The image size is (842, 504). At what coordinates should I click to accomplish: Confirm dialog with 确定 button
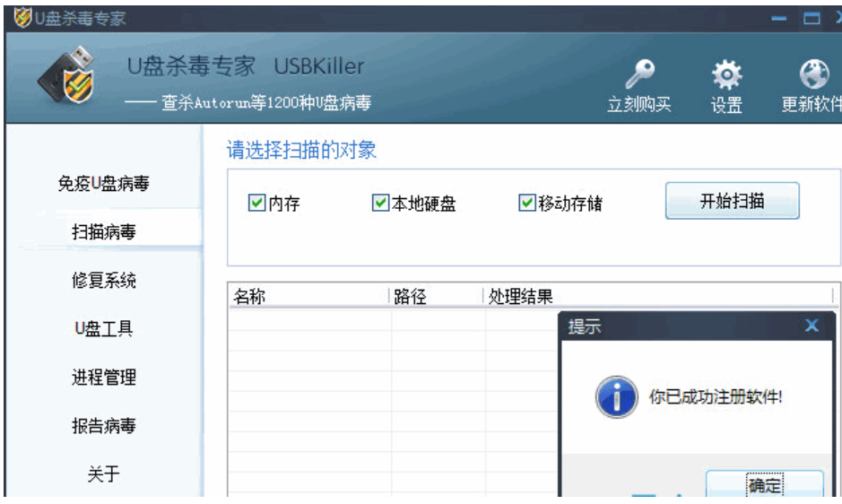[764, 485]
